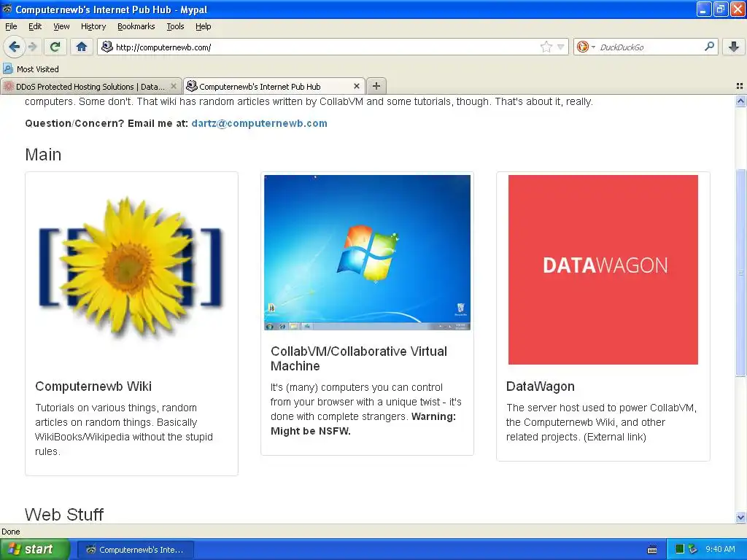Bookmark this page with the star icon
This screenshot has height=560, width=747.
click(546, 47)
